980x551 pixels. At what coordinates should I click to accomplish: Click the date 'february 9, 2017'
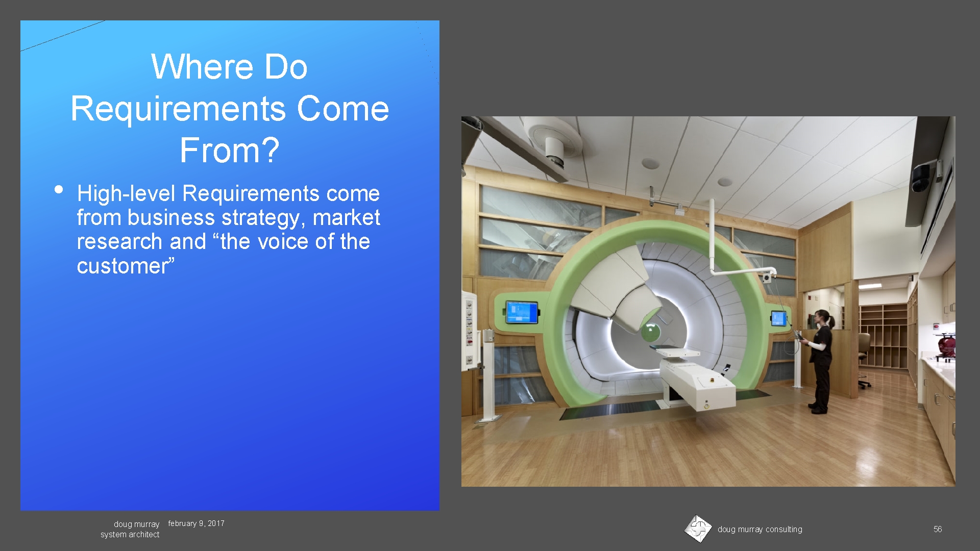(x=196, y=523)
